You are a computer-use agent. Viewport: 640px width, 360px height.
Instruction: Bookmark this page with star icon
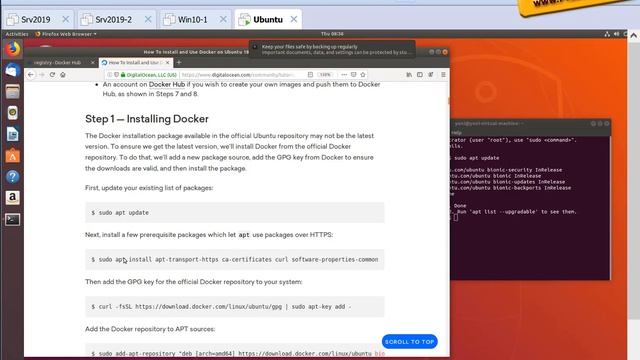[x=363, y=75]
